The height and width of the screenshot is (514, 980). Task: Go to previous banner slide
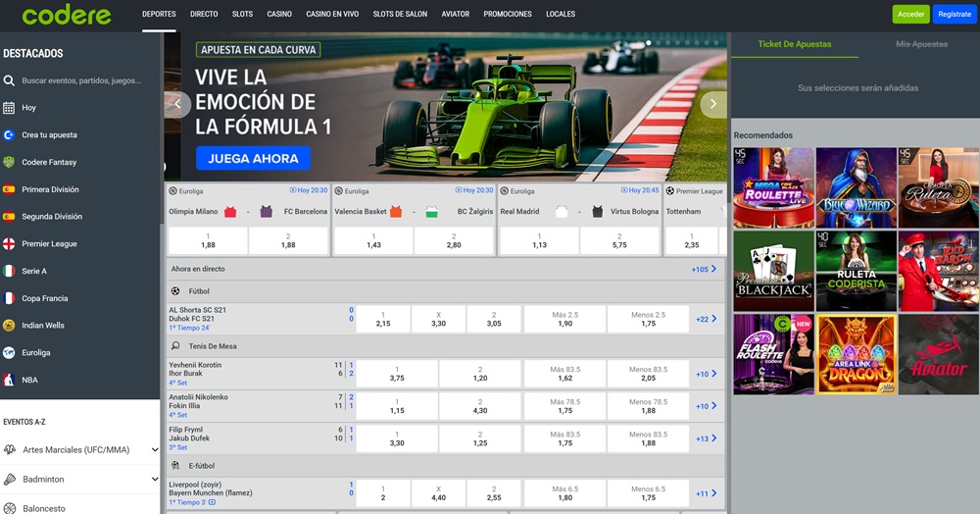[x=178, y=104]
